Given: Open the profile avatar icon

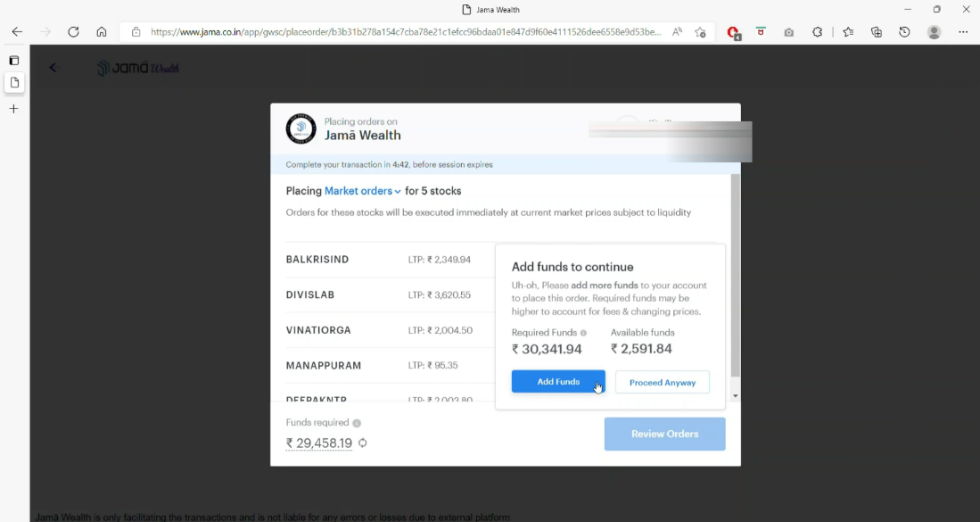Looking at the screenshot, I should point(934,32).
